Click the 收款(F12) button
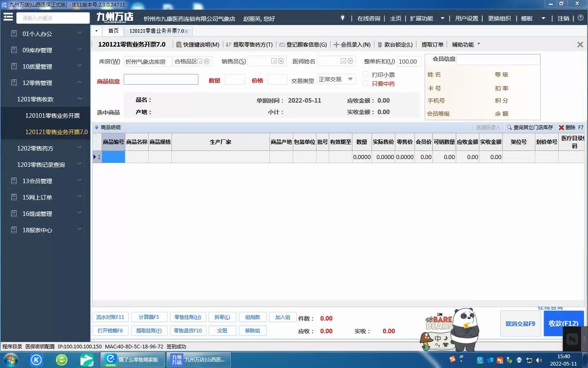Image resolution: width=588 pixels, height=368 pixels. [563, 323]
